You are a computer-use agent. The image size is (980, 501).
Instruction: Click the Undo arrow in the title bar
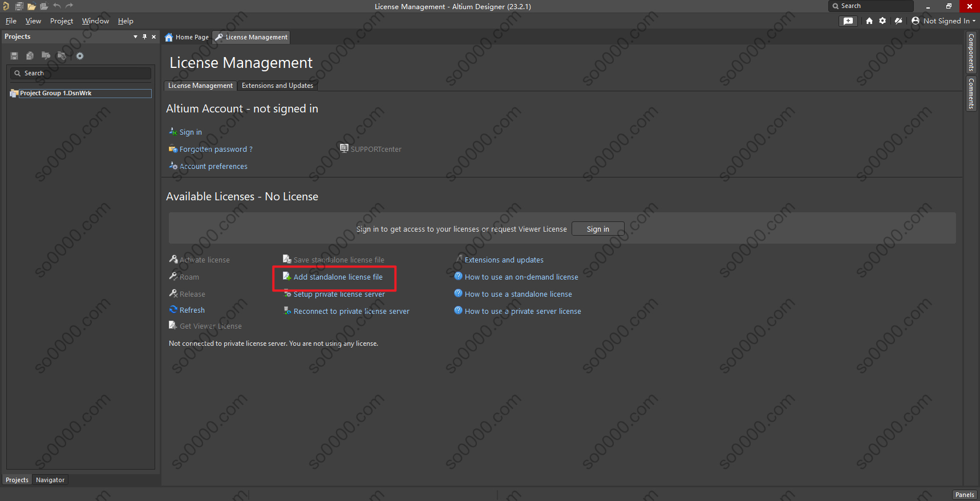click(57, 6)
